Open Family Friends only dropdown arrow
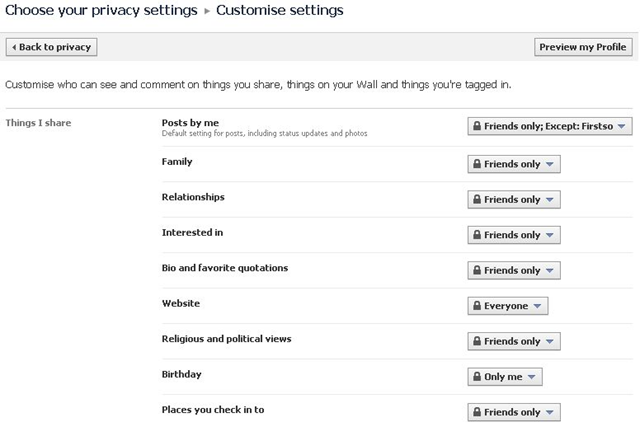The image size is (640, 427). (x=549, y=164)
